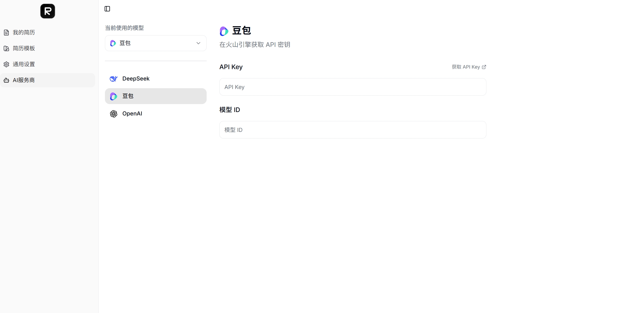The image size is (644, 313).
Task: Select OpenAI provider from the list
Action: (x=156, y=114)
